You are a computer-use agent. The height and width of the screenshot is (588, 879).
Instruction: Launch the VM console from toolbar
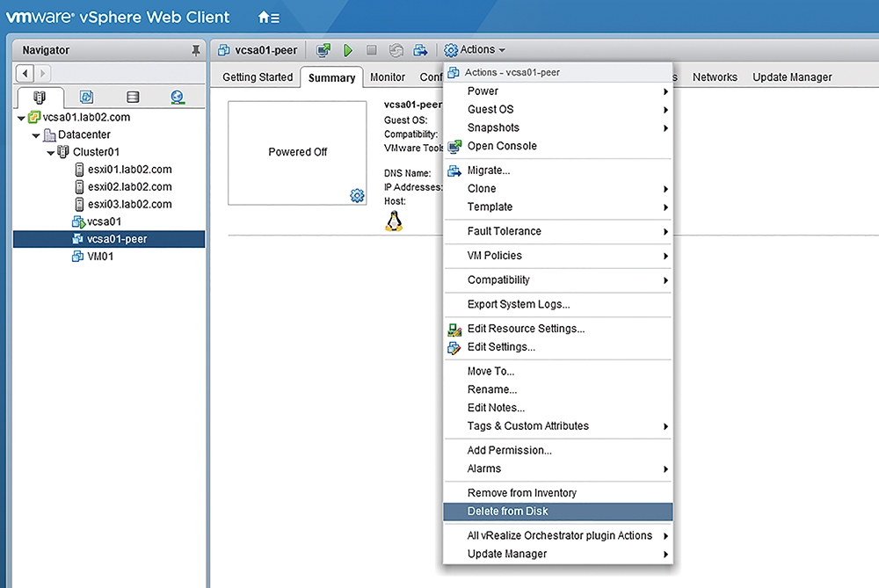click(x=323, y=50)
